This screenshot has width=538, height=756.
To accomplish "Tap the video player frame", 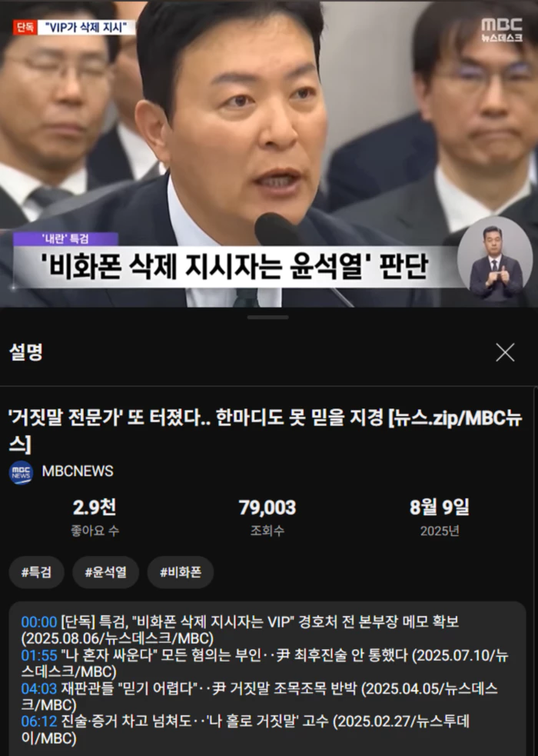I will pos(269,154).
